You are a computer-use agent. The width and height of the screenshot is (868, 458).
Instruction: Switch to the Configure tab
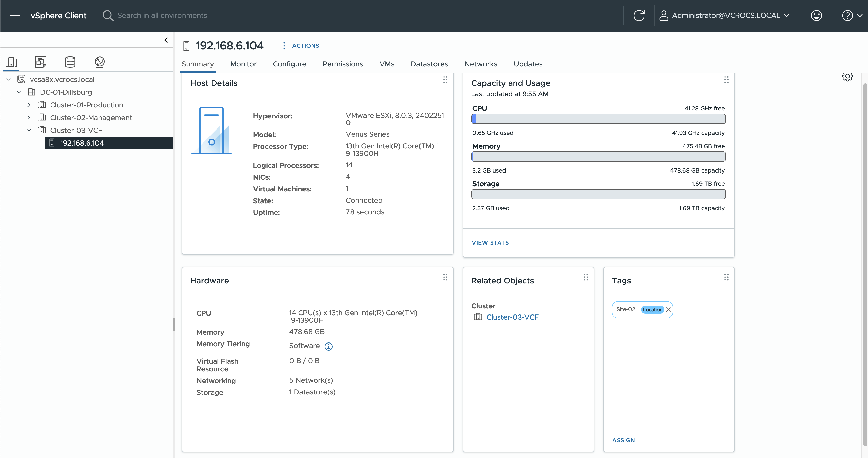click(x=289, y=64)
